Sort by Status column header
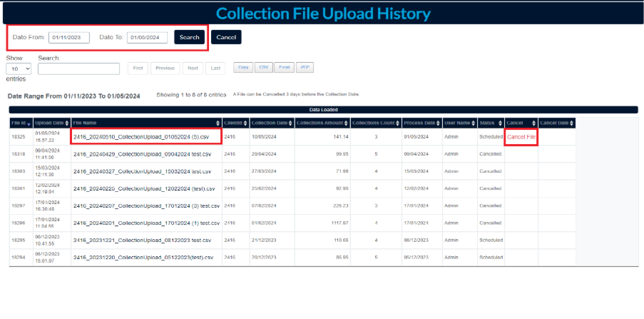Image resolution: width=644 pixels, height=319 pixels. tap(490, 123)
